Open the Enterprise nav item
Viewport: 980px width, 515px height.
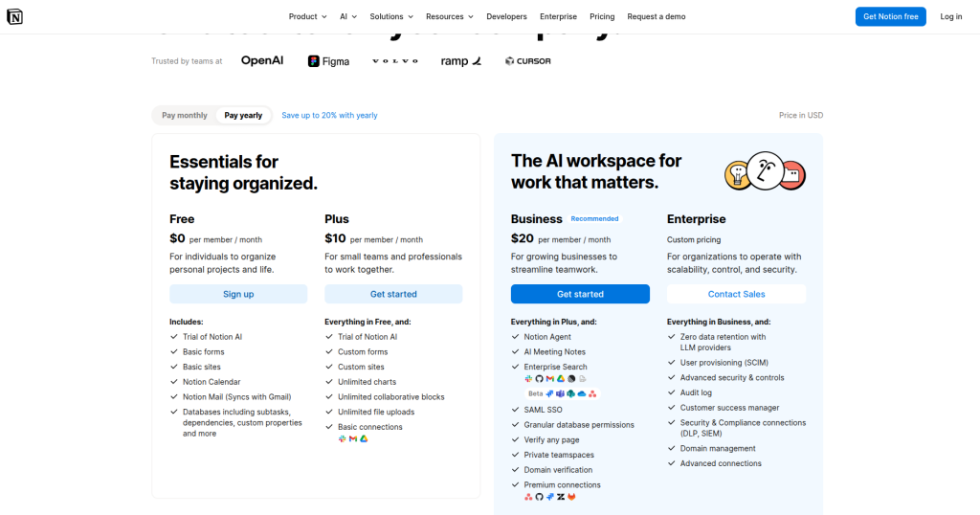click(x=558, y=17)
